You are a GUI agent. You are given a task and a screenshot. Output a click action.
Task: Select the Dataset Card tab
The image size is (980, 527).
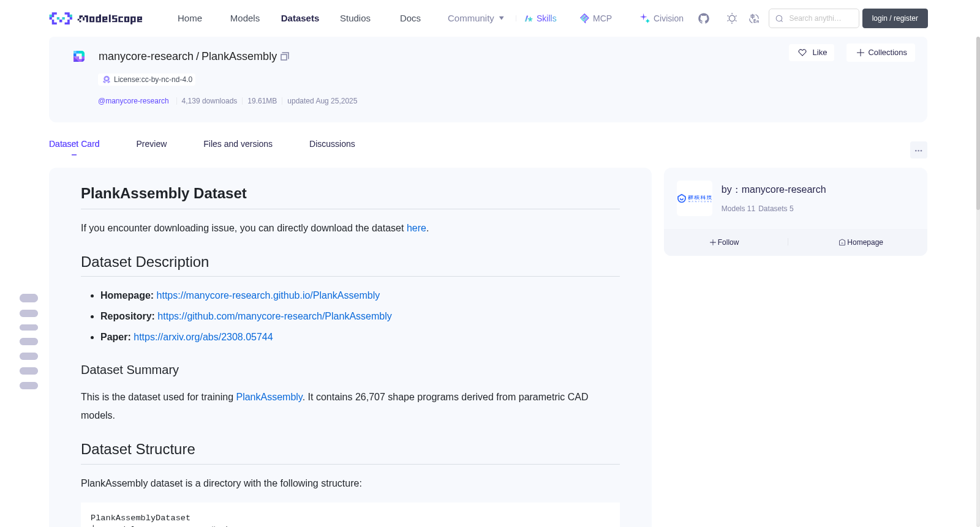[74, 144]
